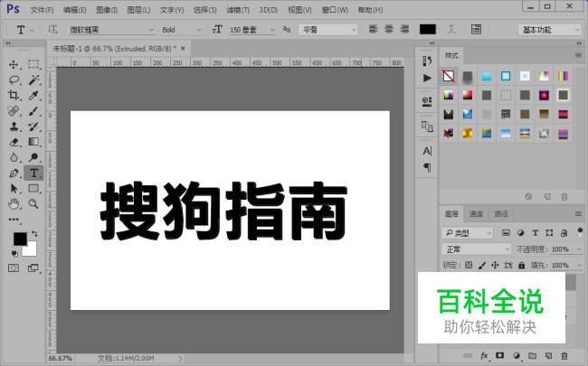Toggle text orientation in options bar
Viewport: 588px width, 366px height.
pyautogui.click(x=52, y=29)
